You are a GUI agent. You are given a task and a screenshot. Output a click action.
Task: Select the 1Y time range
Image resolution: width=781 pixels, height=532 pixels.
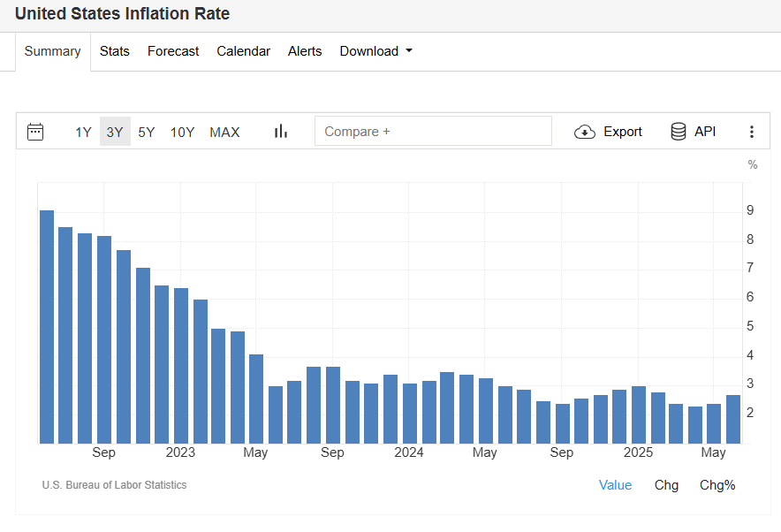[x=83, y=132]
